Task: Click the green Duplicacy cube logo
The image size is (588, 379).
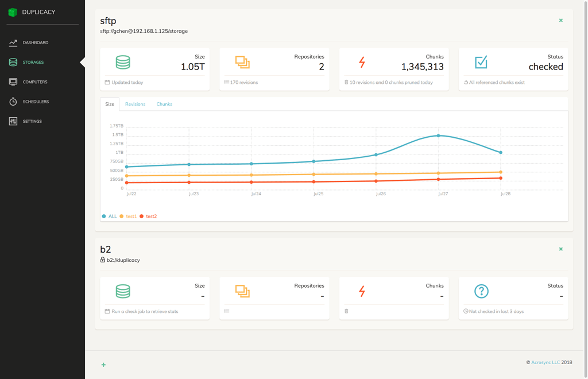Action: pos(13,13)
